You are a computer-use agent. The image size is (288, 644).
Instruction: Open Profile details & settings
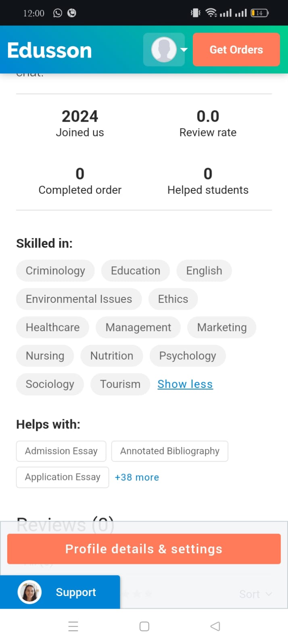[x=144, y=549]
